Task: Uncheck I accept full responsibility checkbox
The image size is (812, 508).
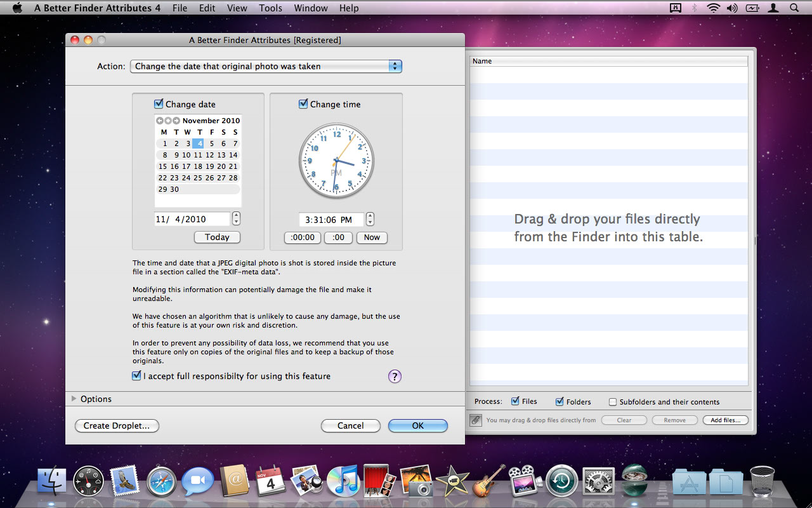Action: click(x=136, y=376)
